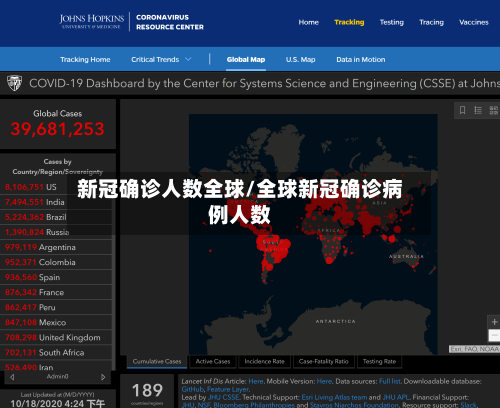Click the Esri, FAO, NOAA attribution
The height and width of the screenshot is (408, 500).
[x=474, y=349]
